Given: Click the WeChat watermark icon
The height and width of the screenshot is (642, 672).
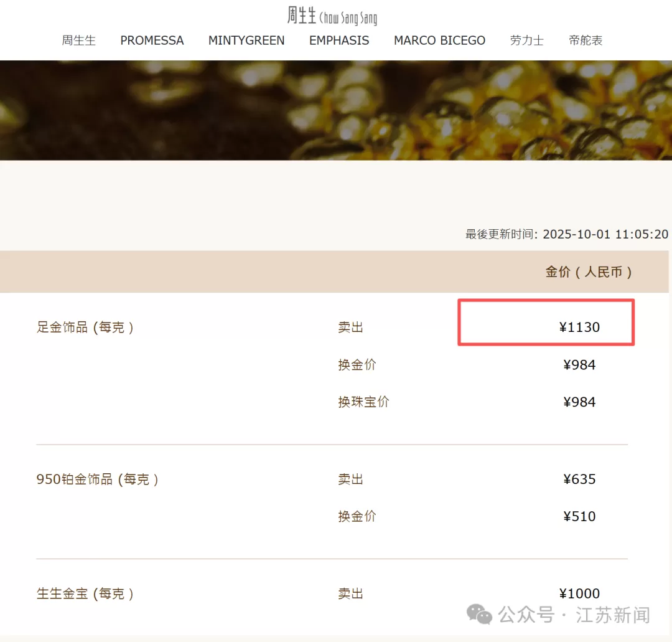Looking at the screenshot, I should pyautogui.click(x=478, y=615).
